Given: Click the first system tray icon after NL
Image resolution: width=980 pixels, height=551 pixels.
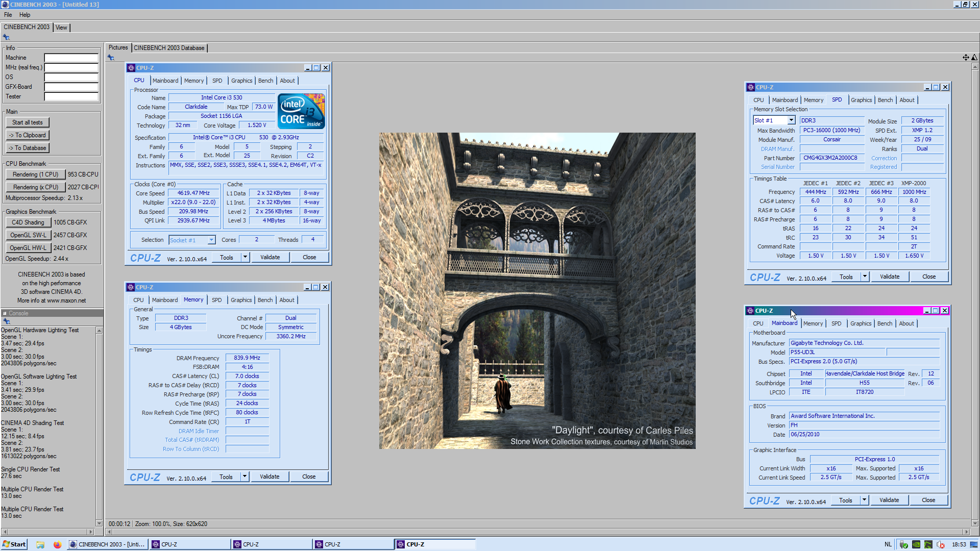Looking at the screenshot, I should tap(904, 544).
